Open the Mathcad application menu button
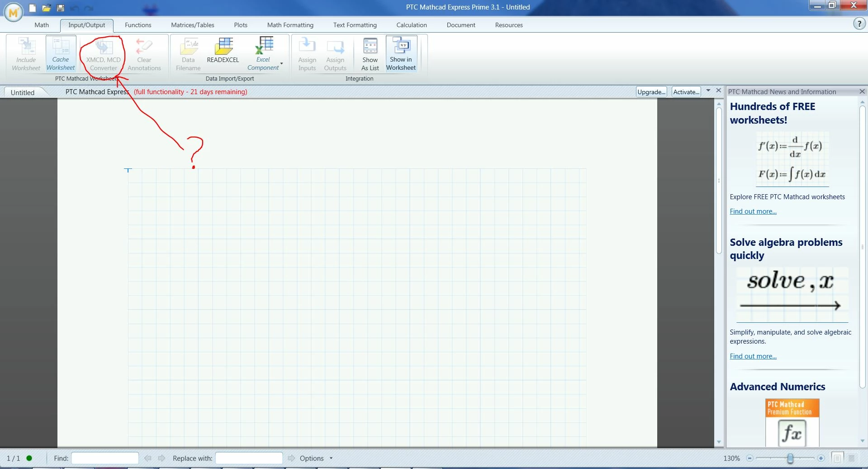 pos(14,12)
